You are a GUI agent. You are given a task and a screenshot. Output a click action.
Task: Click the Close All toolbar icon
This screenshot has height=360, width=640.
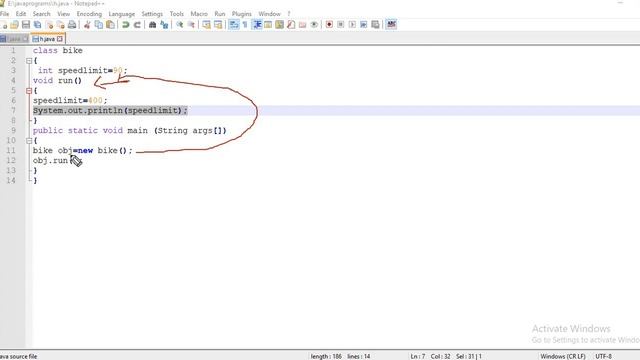pos(60,25)
